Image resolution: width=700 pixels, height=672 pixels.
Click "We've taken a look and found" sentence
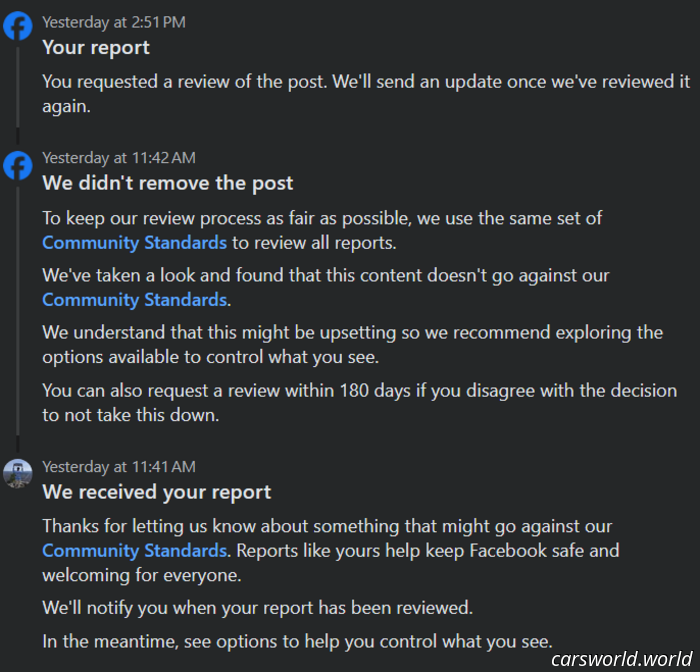tap(326, 275)
